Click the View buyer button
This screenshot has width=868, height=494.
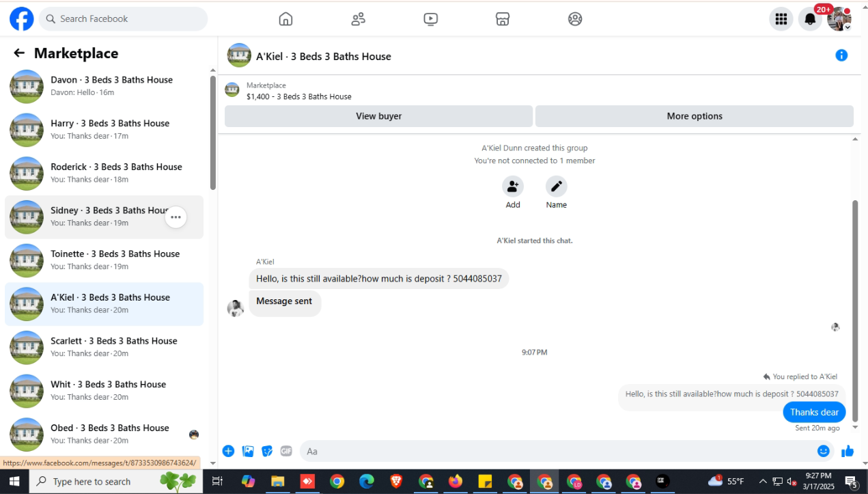click(x=378, y=116)
